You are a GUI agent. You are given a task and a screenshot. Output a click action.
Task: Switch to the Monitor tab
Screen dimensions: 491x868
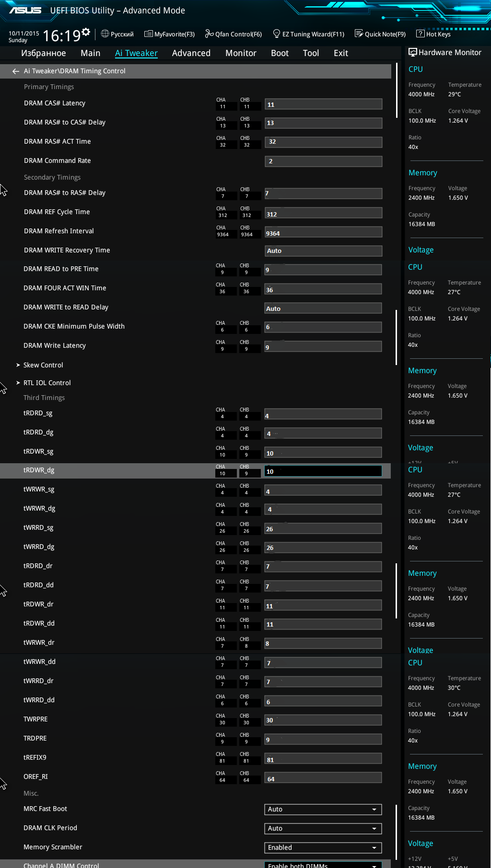pyautogui.click(x=241, y=53)
